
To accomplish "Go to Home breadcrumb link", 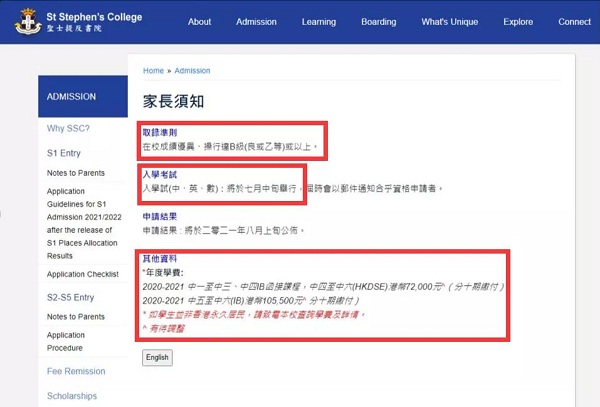I will tap(153, 71).
